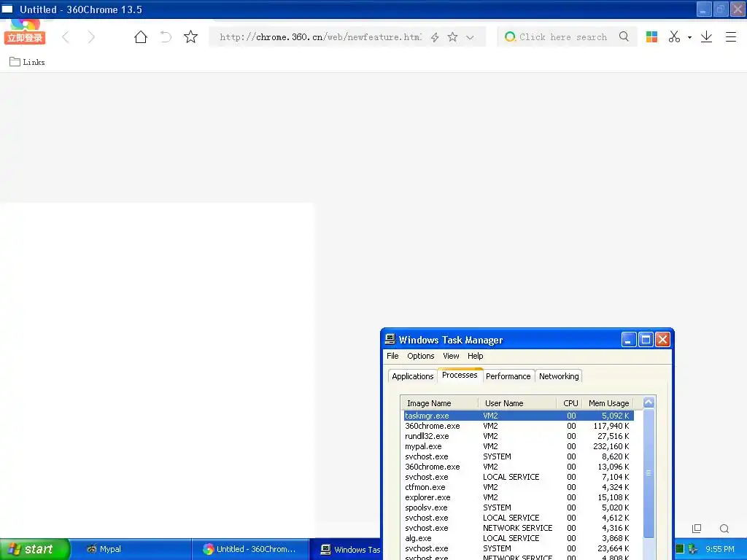This screenshot has width=747, height=560.
Task: Click the scissors screenshot tool icon
Action: click(674, 36)
